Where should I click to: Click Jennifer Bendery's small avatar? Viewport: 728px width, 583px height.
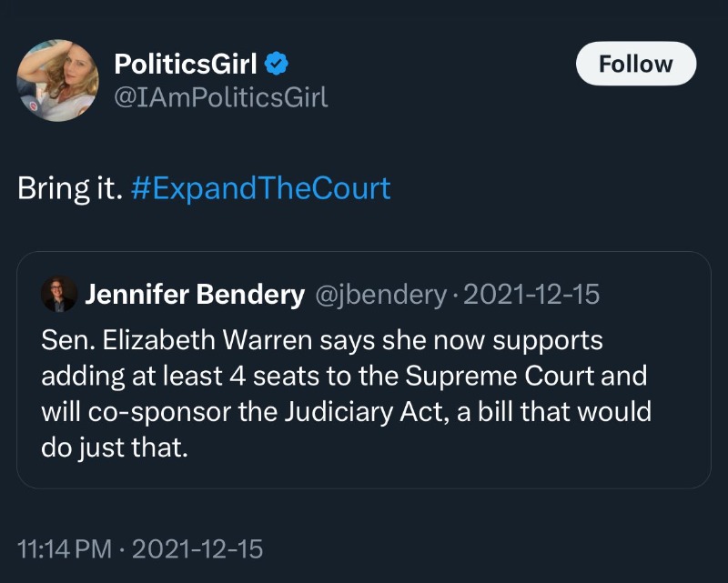pyautogui.click(x=59, y=294)
